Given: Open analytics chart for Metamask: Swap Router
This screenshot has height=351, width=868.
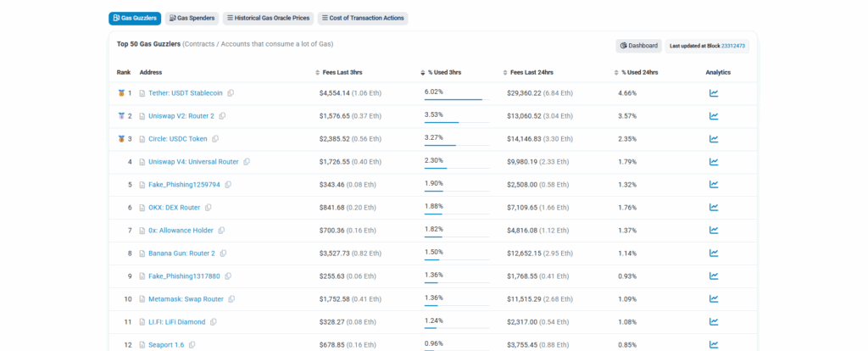Looking at the screenshot, I should coord(714,299).
